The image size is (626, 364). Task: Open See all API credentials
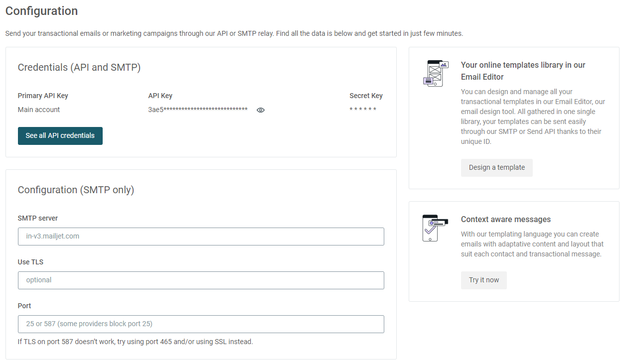60,135
